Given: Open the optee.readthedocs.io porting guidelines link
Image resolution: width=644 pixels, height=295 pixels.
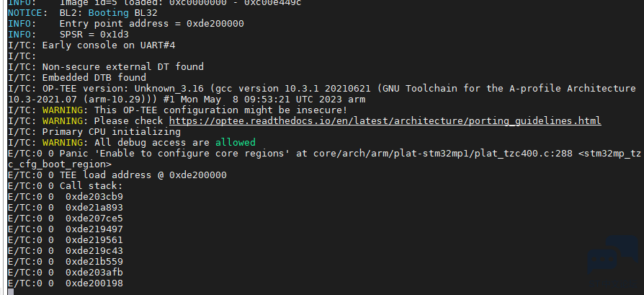Looking at the screenshot, I should coord(385,121).
